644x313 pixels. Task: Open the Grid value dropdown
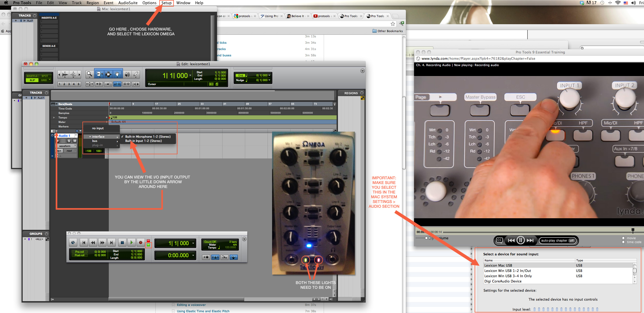[269, 75]
